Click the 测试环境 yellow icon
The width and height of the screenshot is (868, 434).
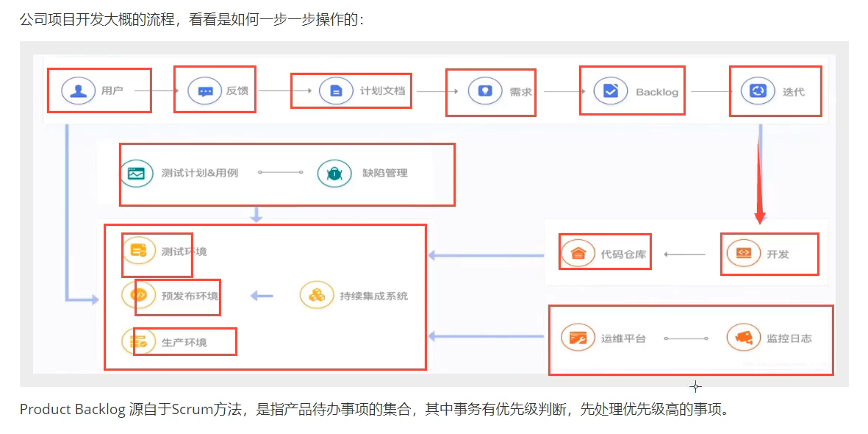point(138,251)
